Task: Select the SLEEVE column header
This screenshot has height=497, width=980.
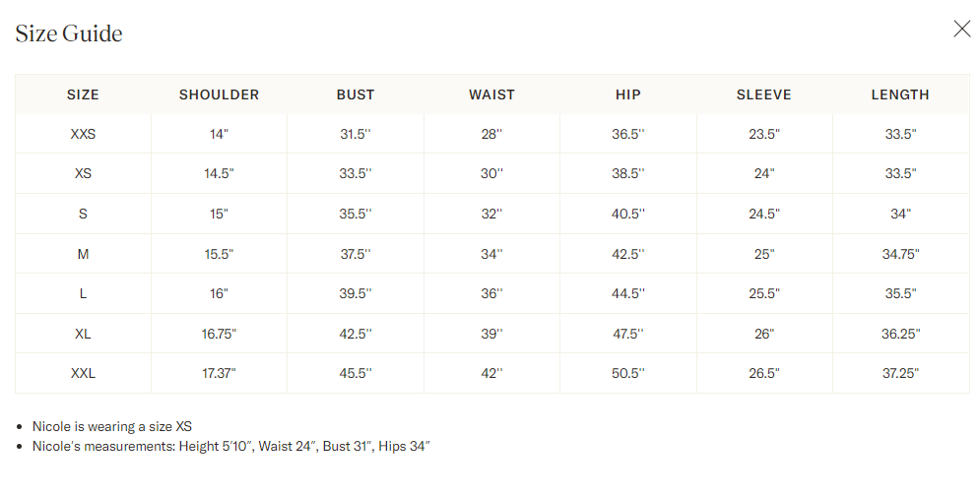Action: point(763,94)
